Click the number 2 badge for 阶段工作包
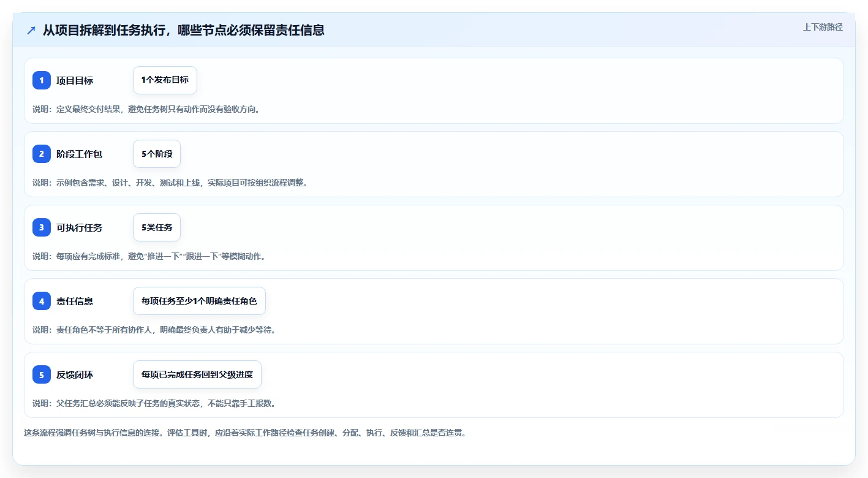This screenshot has height=478, width=868. pyautogui.click(x=42, y=154)
